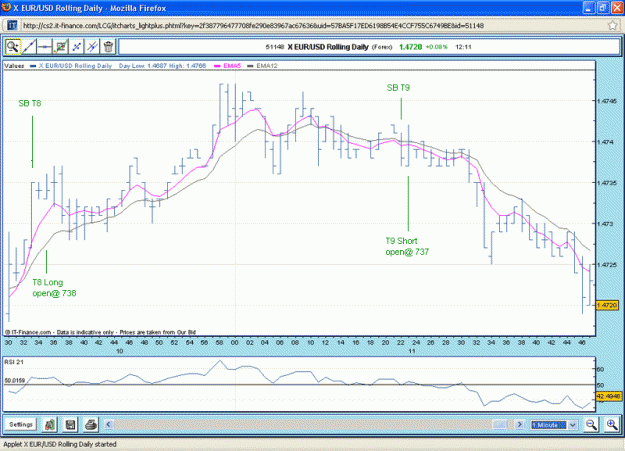Click the horizontal scrollbar thumb
The image size is (625, 451).
[x=500, y=425]
